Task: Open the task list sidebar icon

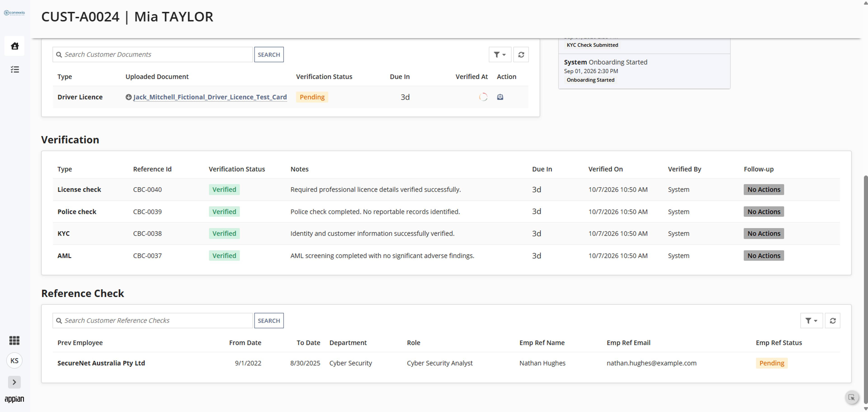Action: pyautogui.click(x=14, y=69)
